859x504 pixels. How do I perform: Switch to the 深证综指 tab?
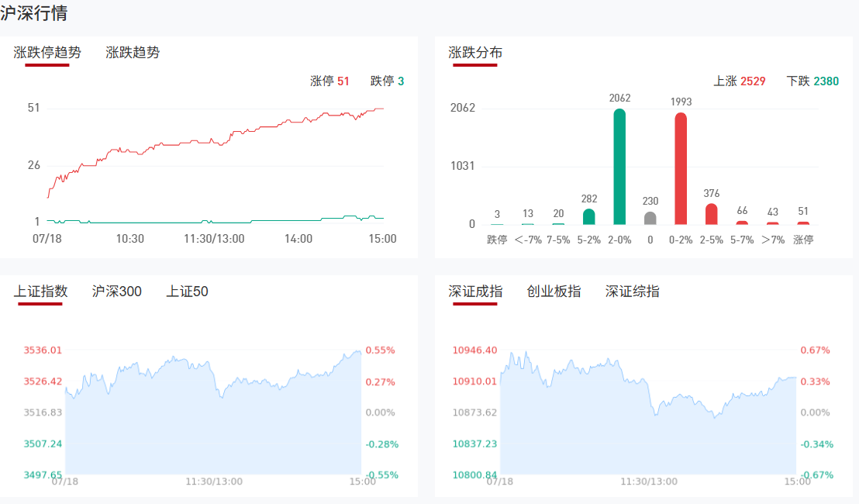pyautogui.click(x=633, y=292)
